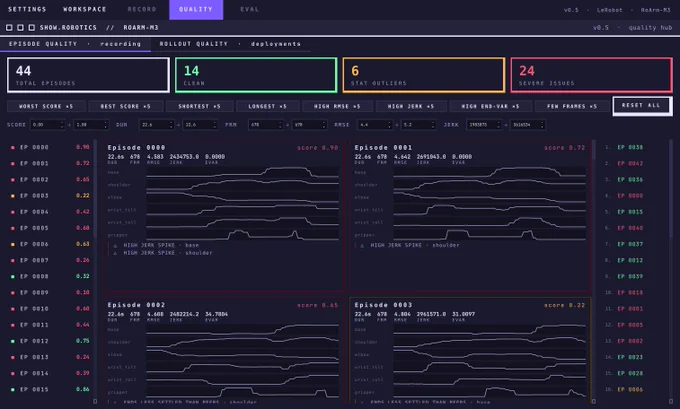Viewport: 680px width, 409px height.
Task: Go to the Record tab
Action: pyautogui.click(x=142, y=9)
